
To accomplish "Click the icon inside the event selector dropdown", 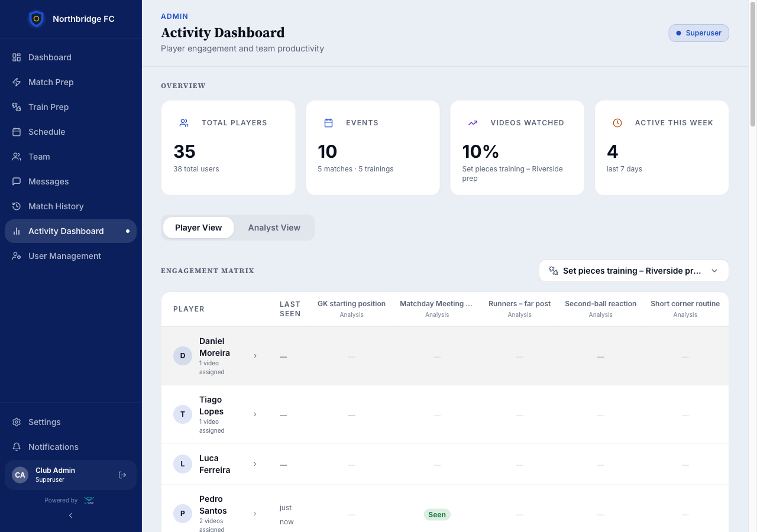I will tap(554, 271).
